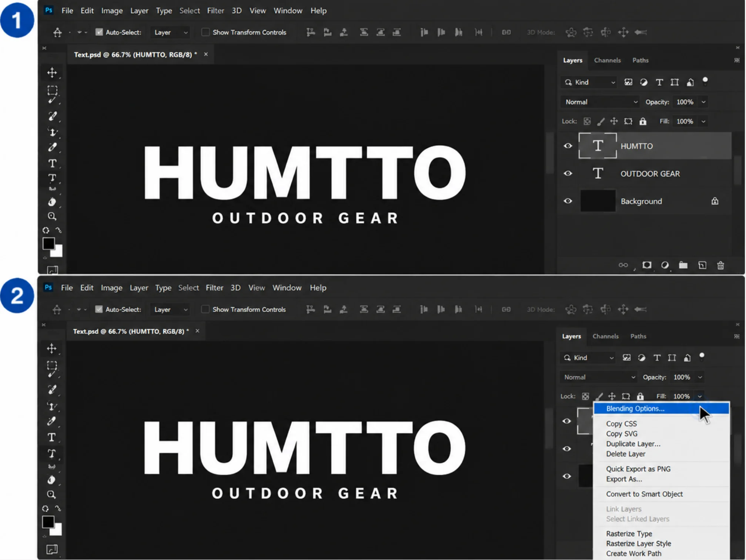Switch to Channels tab in top window
Image resolution: width=746 pixels, height=560 pixels.
coord(607,60)
